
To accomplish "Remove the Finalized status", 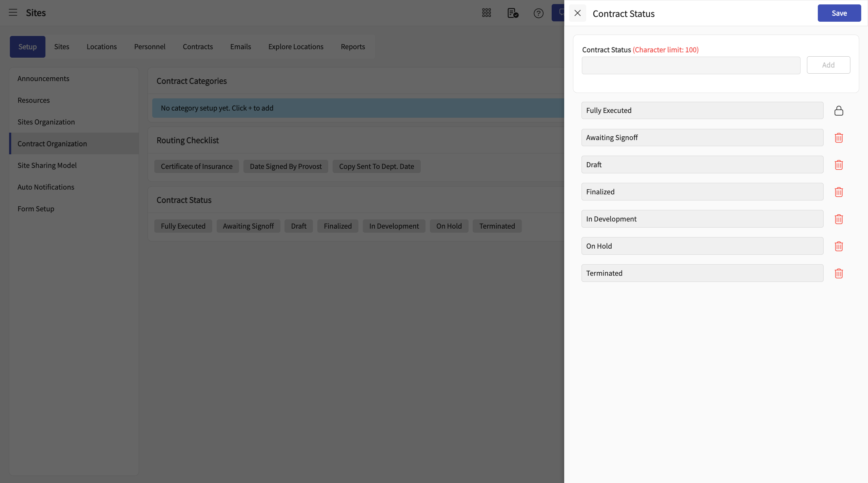I will point(839,192).
